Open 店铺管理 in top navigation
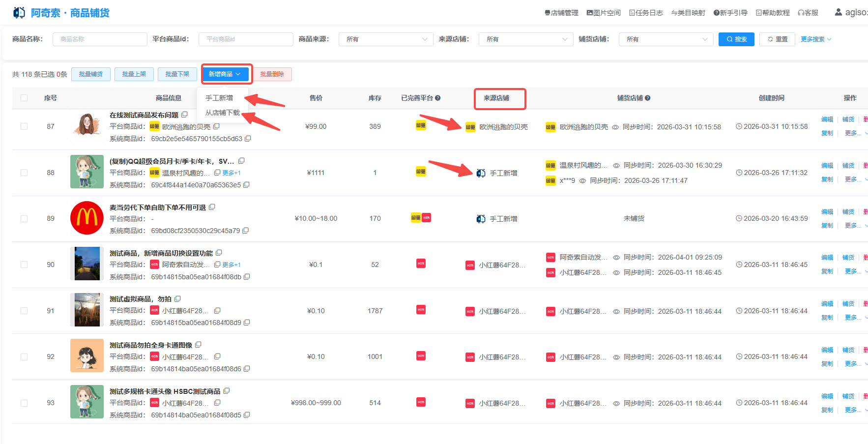868x444 pixels. [561, 13]
